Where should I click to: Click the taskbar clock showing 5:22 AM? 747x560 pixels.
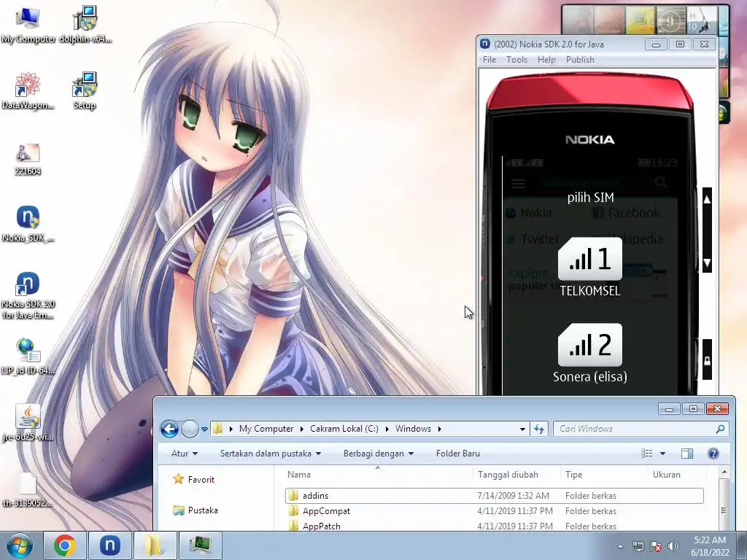[x=710, y=545]
